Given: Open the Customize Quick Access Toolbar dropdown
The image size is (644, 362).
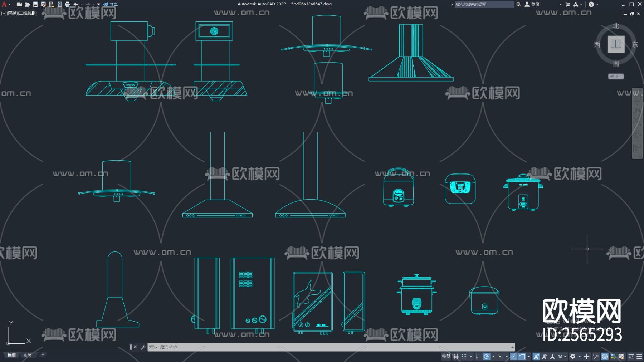Looking at the screenshot, I should [x=99, y=4].
